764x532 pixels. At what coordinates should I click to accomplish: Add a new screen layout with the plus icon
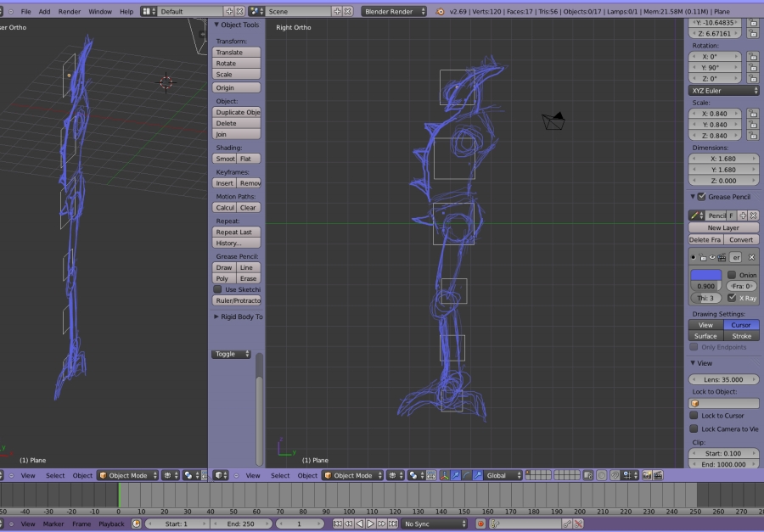pyautogui.click(x=229, y=11)
